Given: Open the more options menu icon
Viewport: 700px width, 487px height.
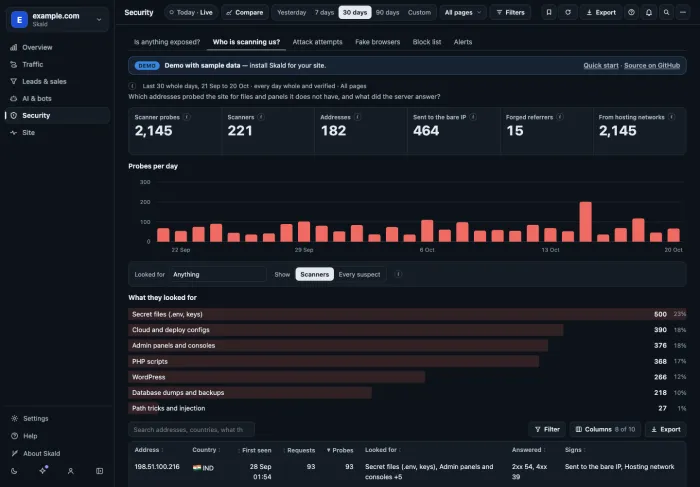Looking at the screenshot, I should pos(683,12).
